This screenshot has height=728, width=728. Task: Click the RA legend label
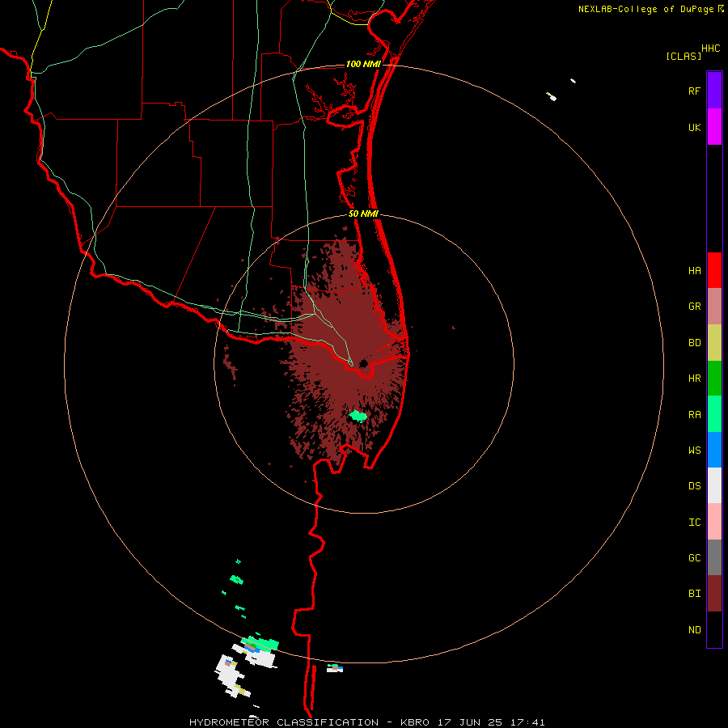(694, 415)
